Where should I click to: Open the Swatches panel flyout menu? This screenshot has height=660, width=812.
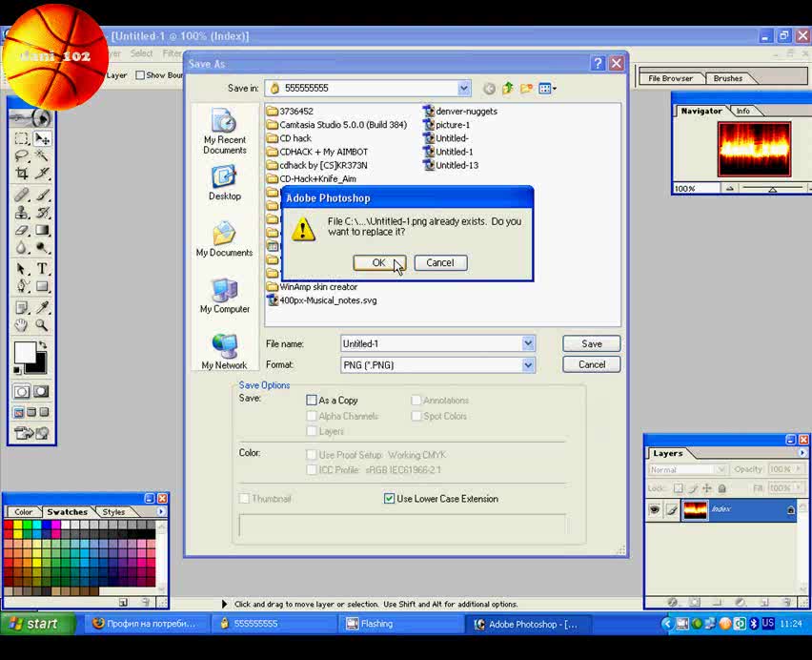(161, 512)
